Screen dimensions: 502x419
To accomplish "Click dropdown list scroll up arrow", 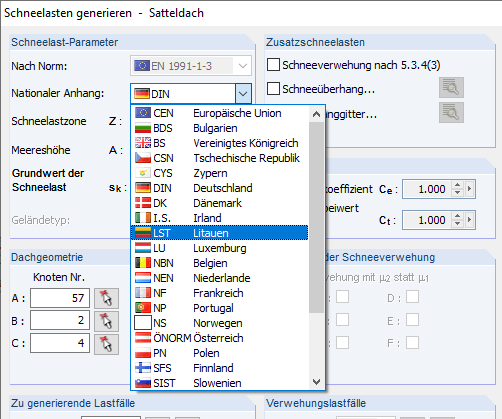I will (316, 114).
